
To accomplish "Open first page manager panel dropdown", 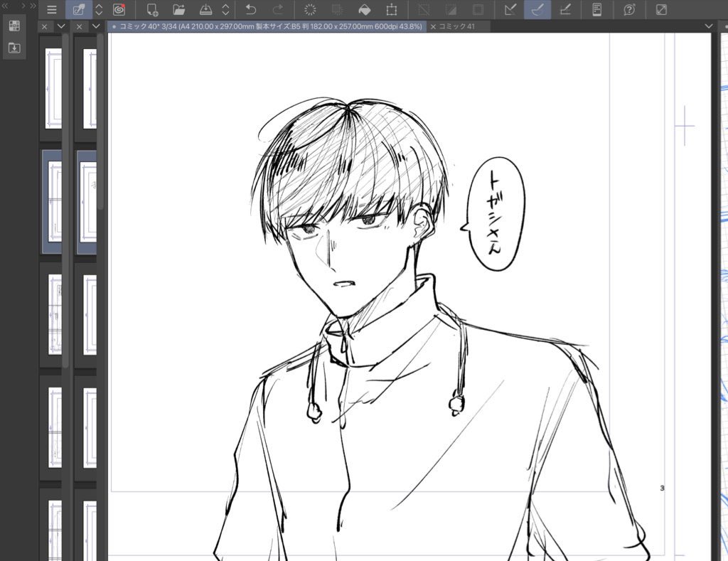I will tap(61, 26).
